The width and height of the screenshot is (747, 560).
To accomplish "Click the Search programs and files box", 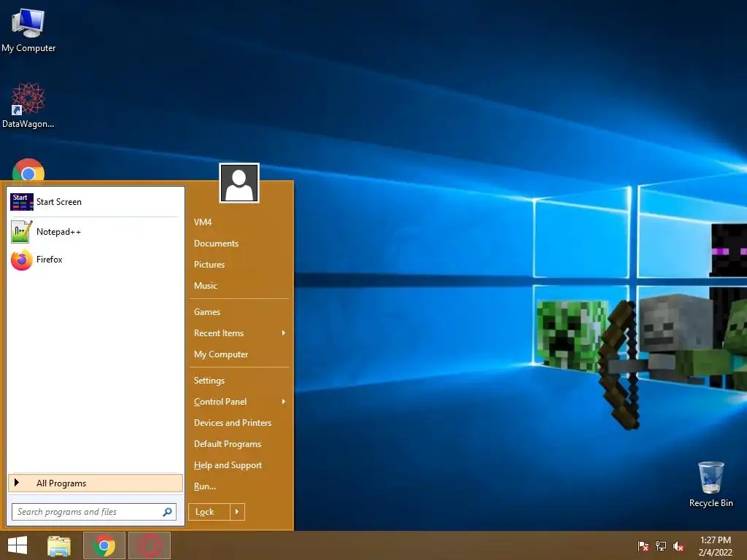I will [94, 512].
